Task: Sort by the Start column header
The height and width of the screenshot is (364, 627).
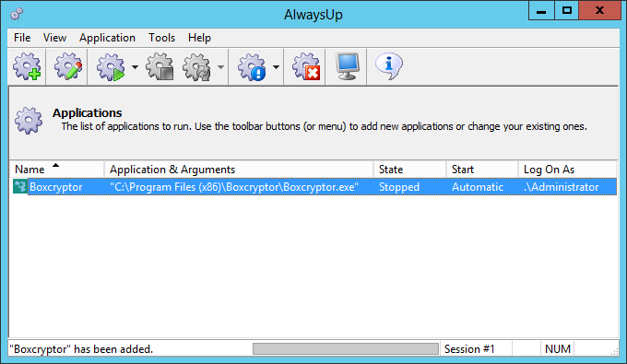Action: click(482, 169)
